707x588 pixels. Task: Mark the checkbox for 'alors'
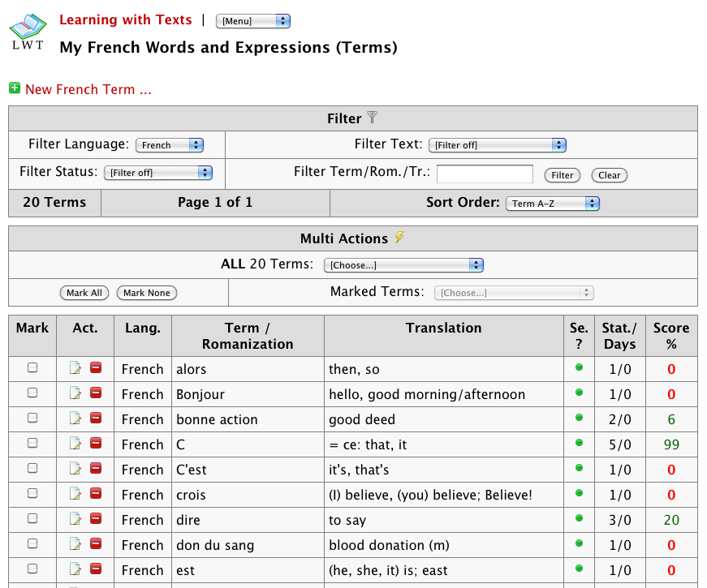32,368
